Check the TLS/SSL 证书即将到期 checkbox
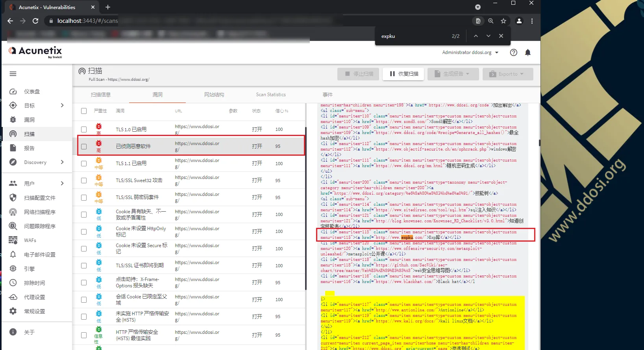The height and width of the screenshot is (350, 644). point(84,266)
